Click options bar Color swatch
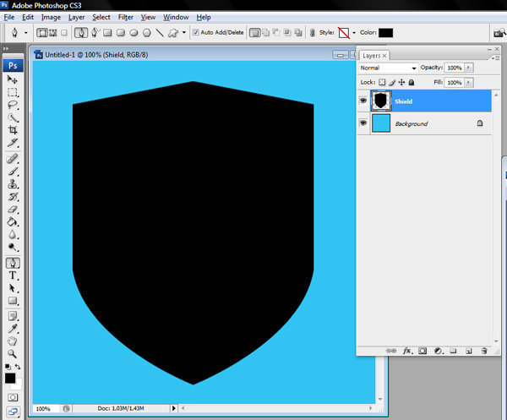This screenshot has height=420, width=507. point(386,33)
